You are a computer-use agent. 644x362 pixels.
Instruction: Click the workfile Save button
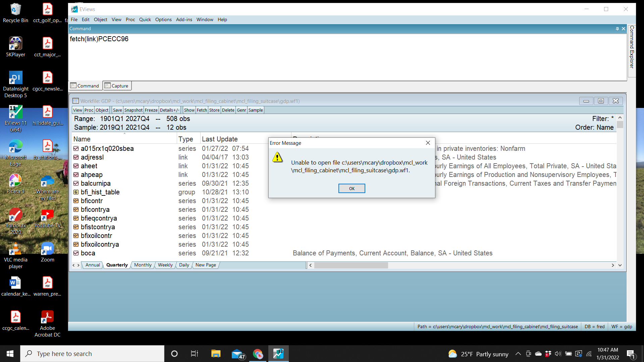click(117, 110)
